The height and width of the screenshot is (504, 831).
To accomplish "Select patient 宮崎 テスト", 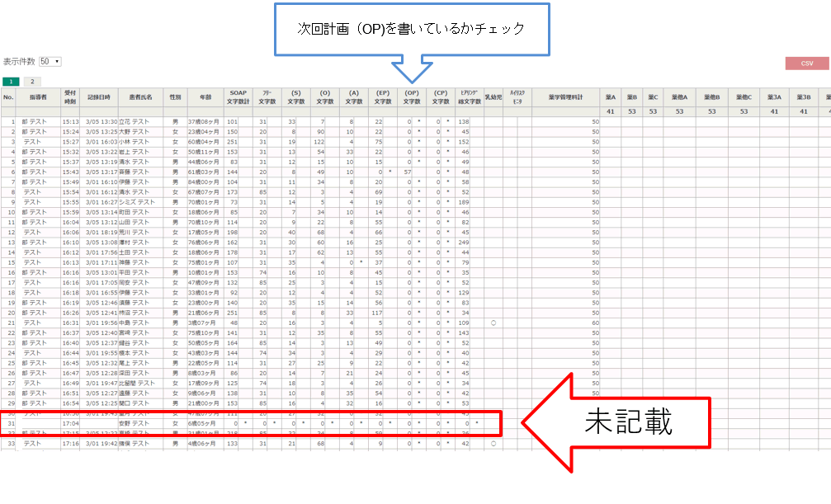I will click(x=134, y=332).
